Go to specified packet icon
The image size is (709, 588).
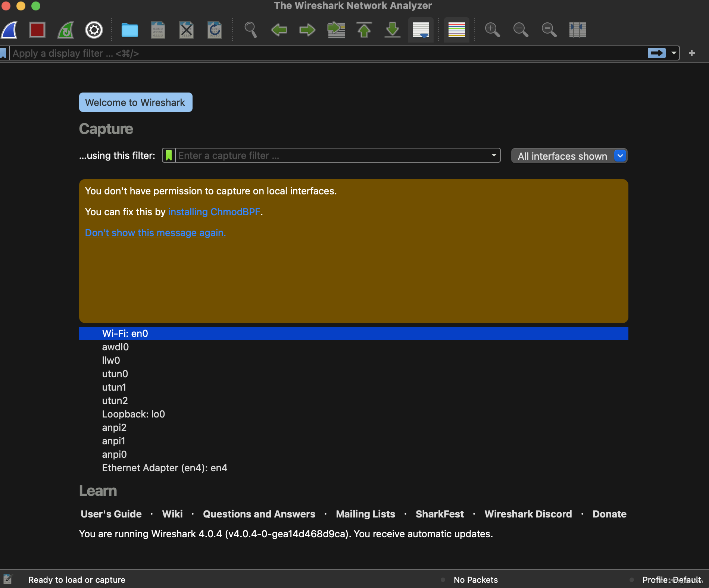(x=336, y=30)
